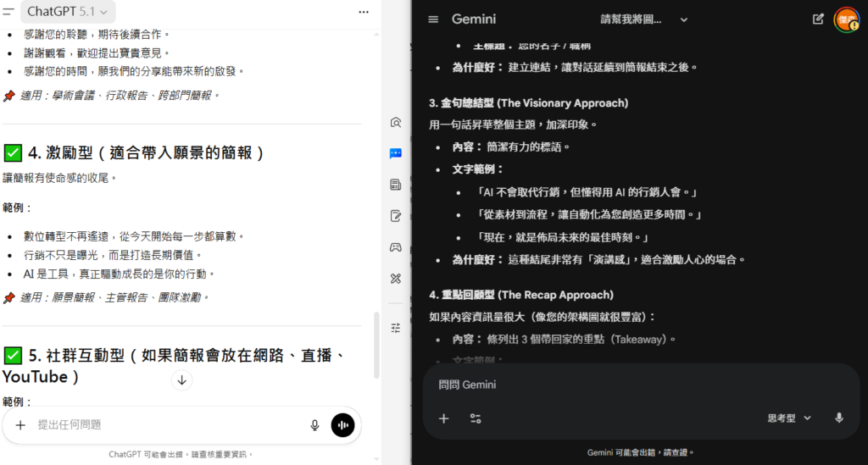Open the ChatGPT sidebar menu icon

(x=8, y=12)
